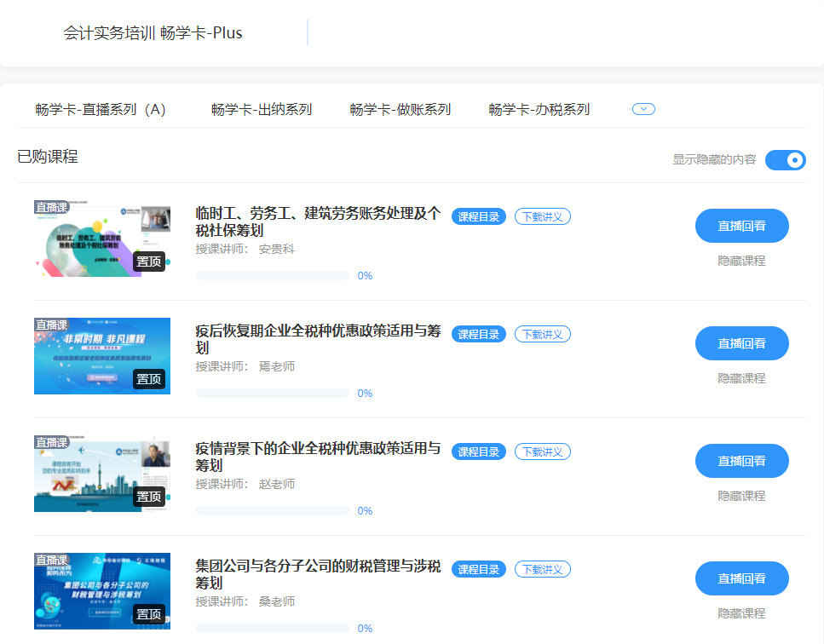Hide the 临时工、劳务工 course via 隐藏课程

741,261
